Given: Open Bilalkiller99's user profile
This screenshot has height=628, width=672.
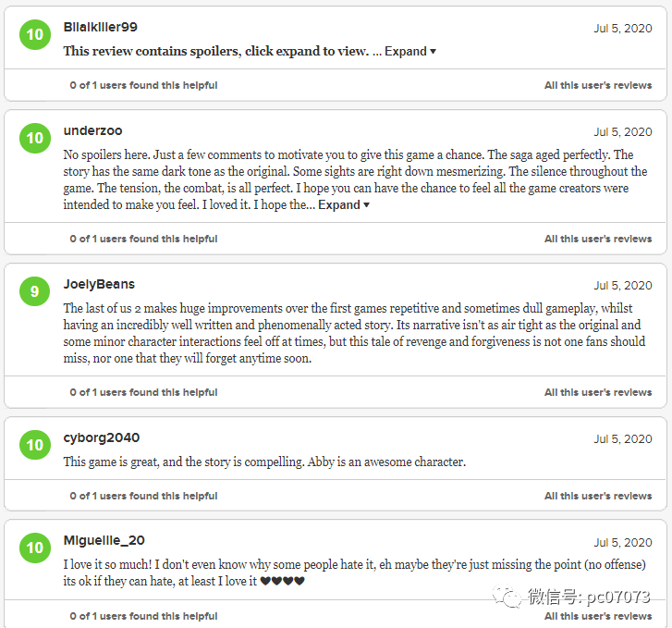Looking at the screenshot, I should (x=100, y=28).
